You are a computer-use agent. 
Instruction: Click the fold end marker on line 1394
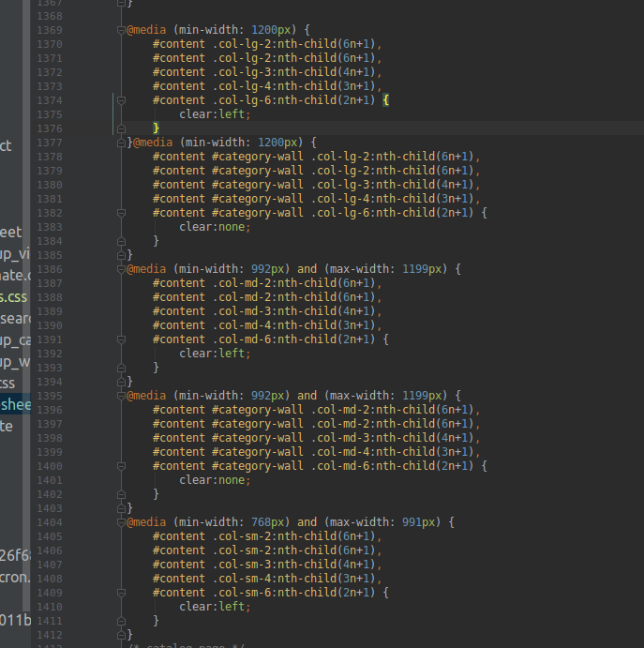pos(121,382)
